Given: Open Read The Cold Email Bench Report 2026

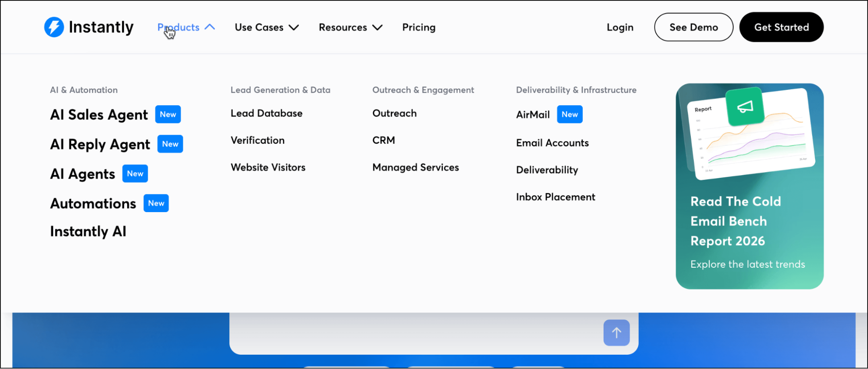Looking at the screenshot, I should coord(736,221).
